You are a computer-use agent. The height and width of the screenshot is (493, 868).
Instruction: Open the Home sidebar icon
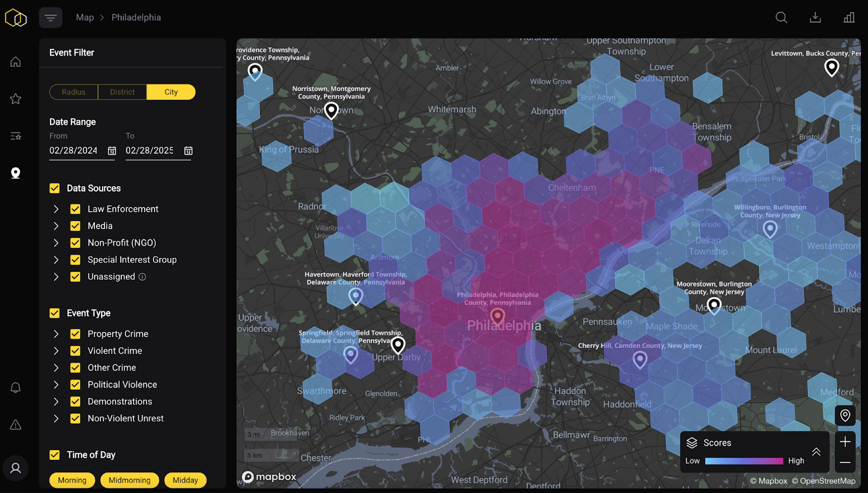point(16,62)
